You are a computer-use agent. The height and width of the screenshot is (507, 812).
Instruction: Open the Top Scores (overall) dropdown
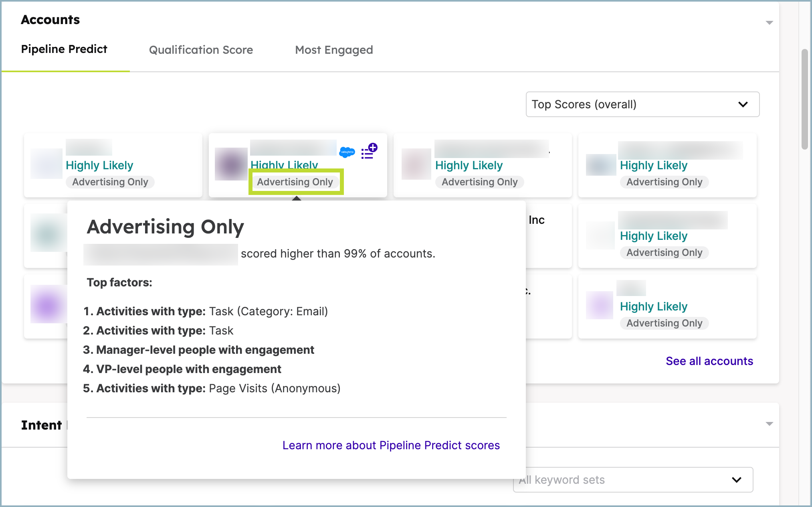pos(642,104)
